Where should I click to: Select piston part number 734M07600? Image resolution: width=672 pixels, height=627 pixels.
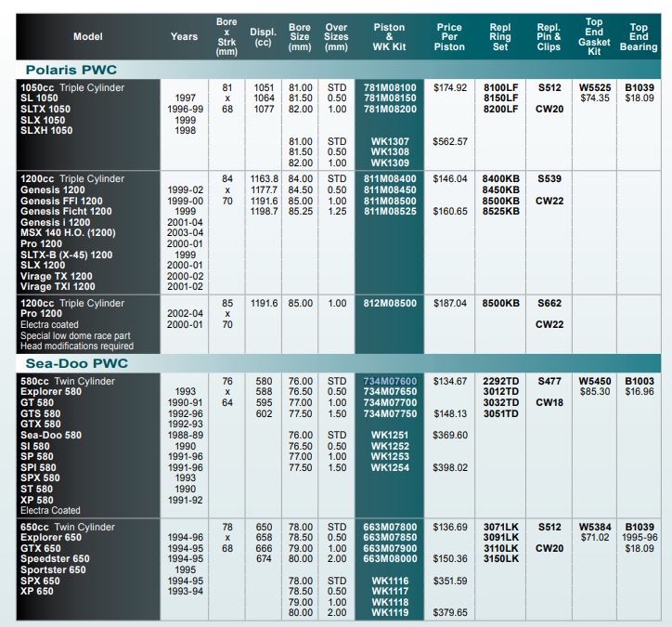pyautogui.click(x=390, y=381)
